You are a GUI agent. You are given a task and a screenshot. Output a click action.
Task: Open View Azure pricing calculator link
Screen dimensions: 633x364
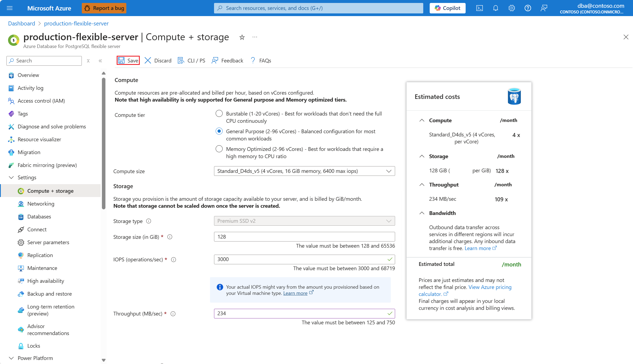coord(490,287)
